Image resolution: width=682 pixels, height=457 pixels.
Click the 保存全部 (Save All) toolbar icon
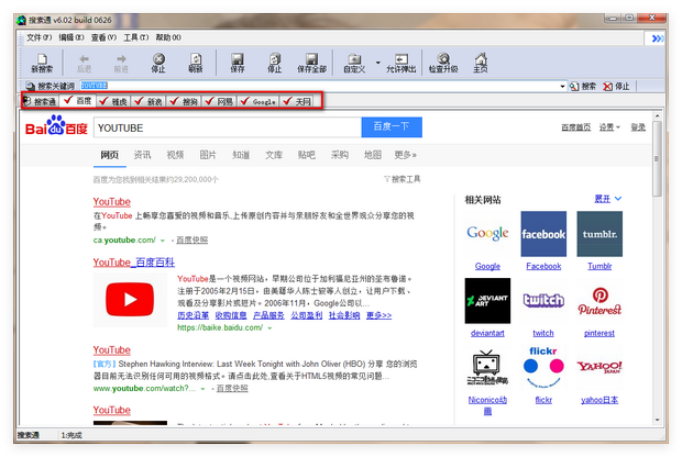point(311,62)
